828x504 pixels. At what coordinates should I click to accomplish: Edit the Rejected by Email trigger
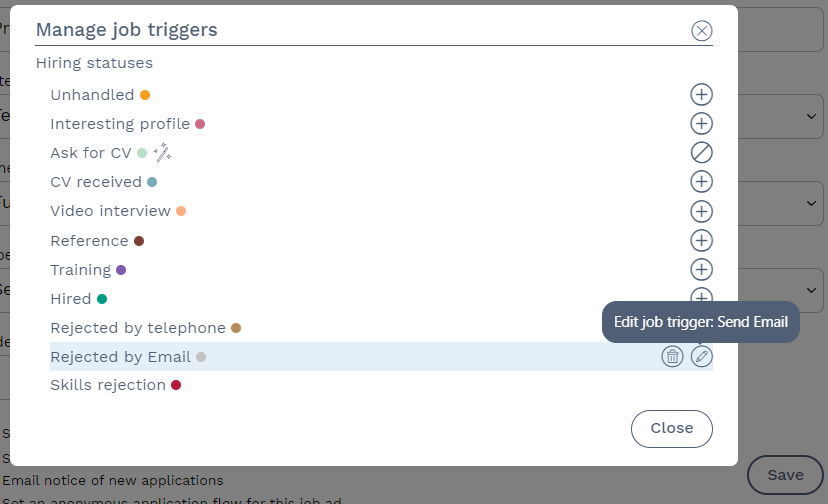tap(701, 357)
